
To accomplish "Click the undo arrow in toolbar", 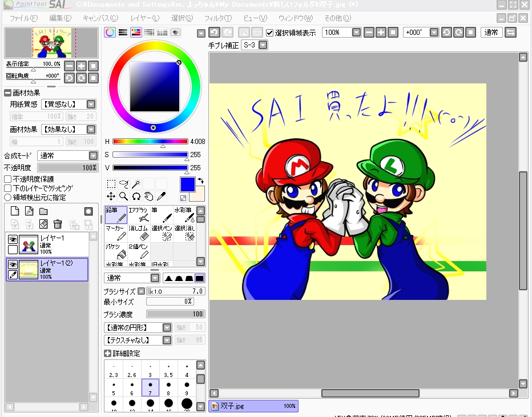I will (213, 32).
